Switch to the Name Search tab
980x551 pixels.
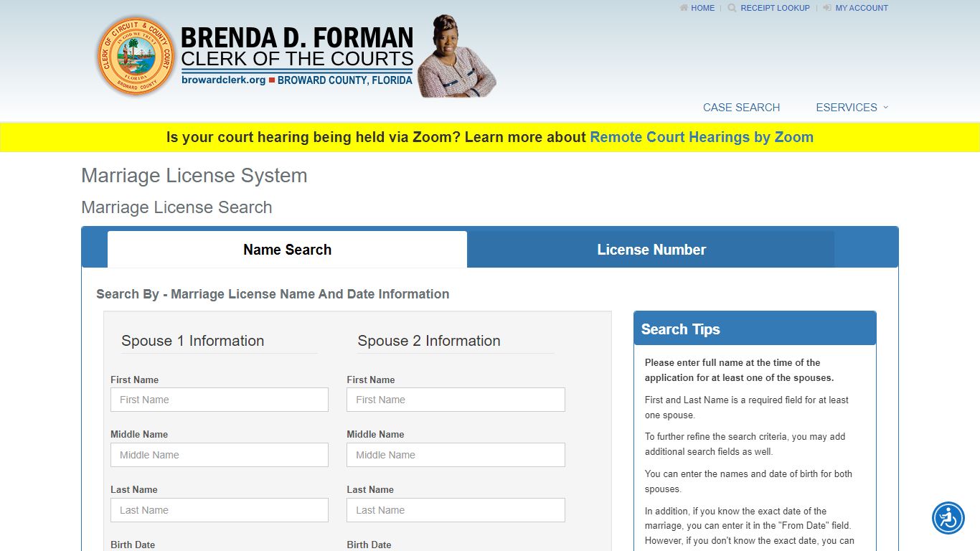pyautogui.click(x=287, y=250)
